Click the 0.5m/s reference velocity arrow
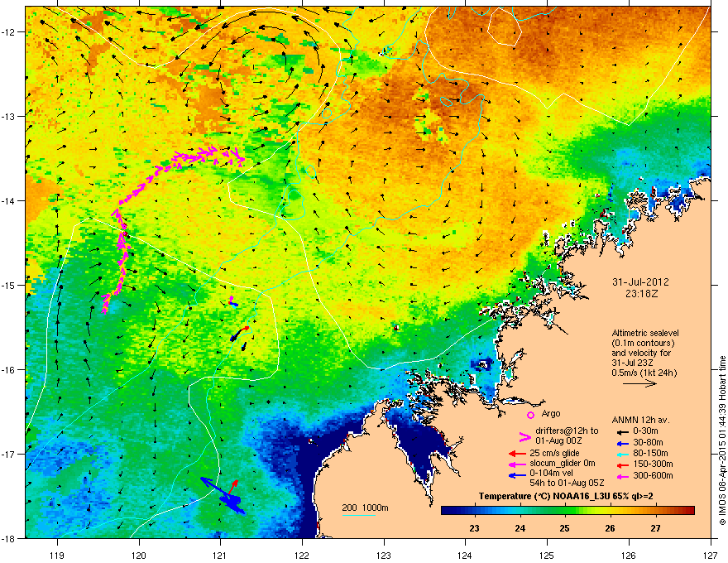The height and width of the screenshot is (563, 728). (x=639, y=383)
